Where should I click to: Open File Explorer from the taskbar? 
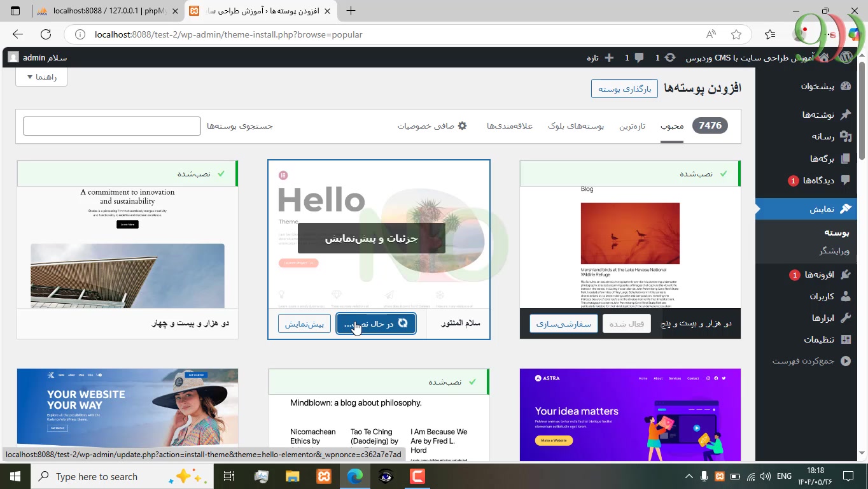tap(292, 476)
